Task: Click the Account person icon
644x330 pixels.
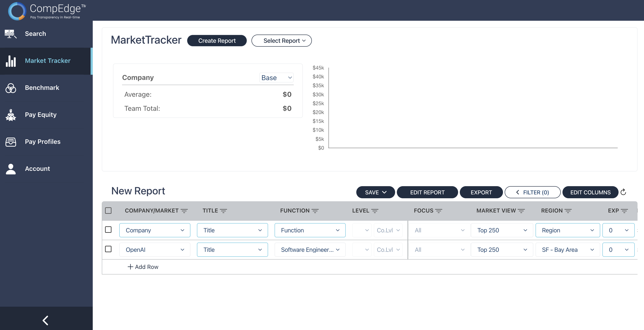Action: point(11,169)
